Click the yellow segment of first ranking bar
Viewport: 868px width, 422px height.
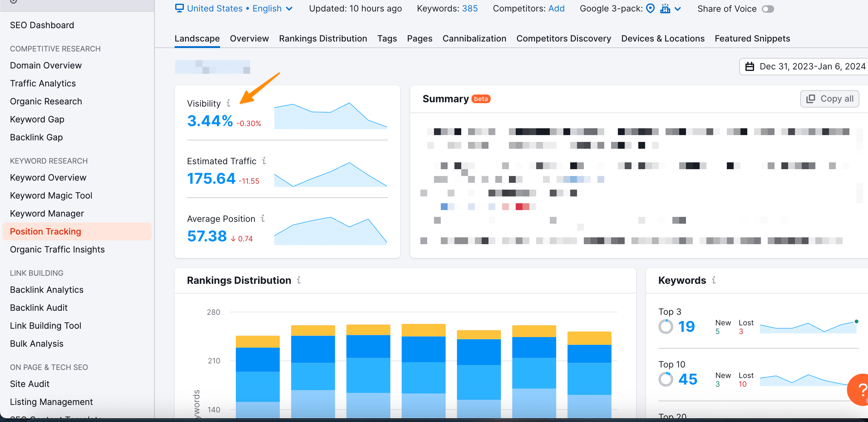(x=258, y=341)
